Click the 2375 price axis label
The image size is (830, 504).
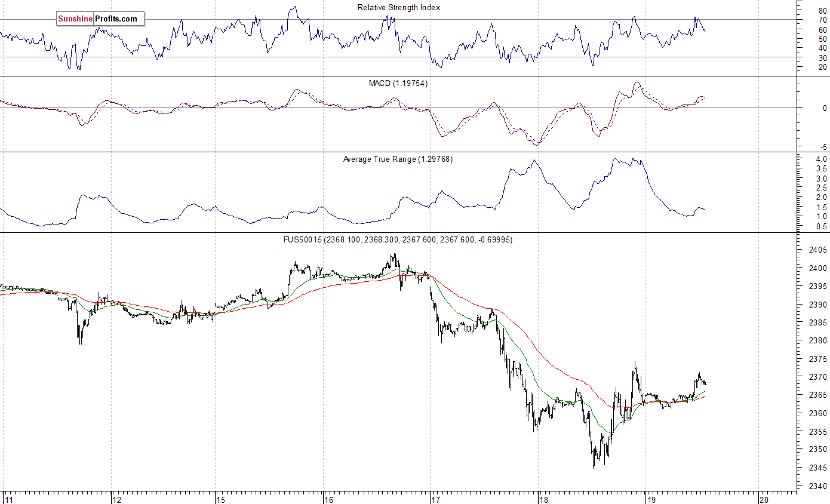point(819,359)
